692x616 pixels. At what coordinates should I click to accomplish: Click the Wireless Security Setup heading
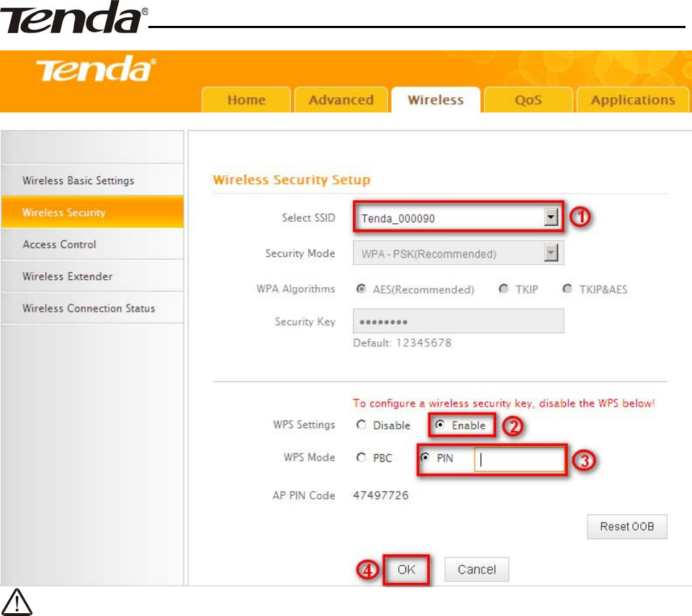292,179
